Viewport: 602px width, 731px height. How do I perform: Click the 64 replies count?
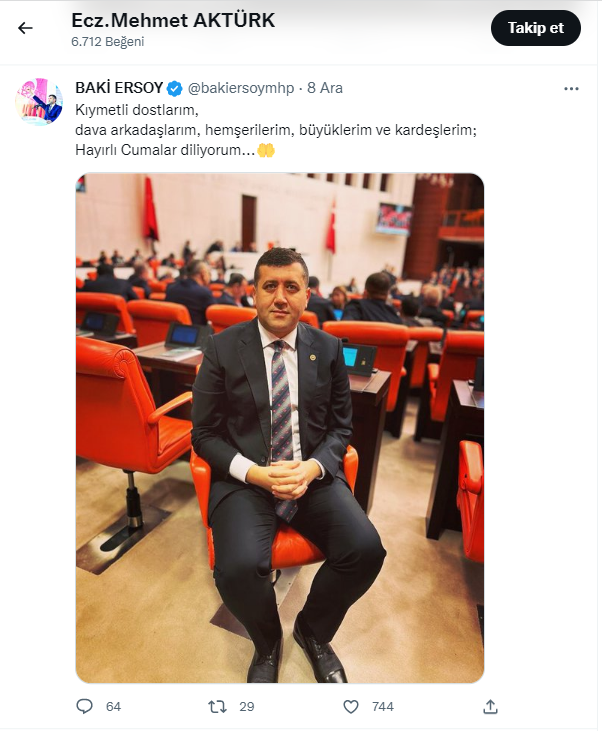click(x=113, y=707)
